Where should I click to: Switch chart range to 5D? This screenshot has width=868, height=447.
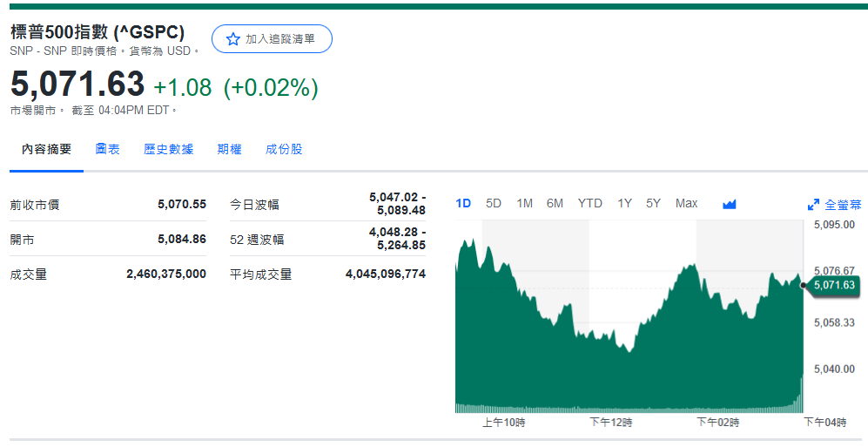pyautogui.click(x=494, y=203)
